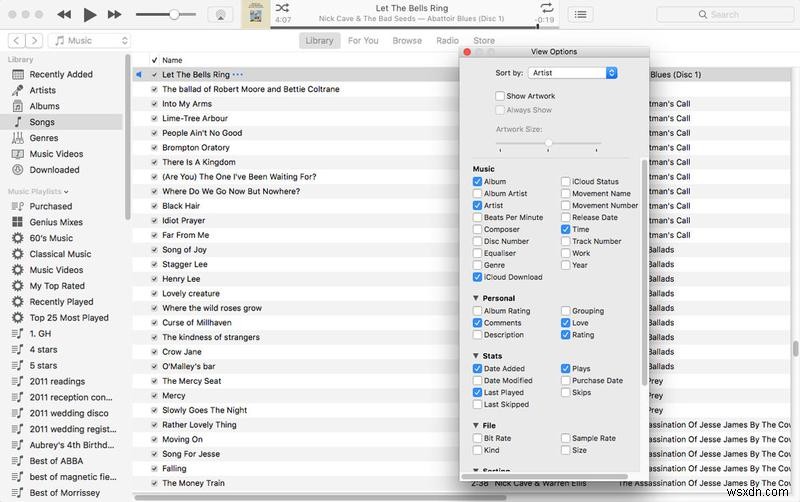Enable the Year column
800x502 pixels.
565,265
